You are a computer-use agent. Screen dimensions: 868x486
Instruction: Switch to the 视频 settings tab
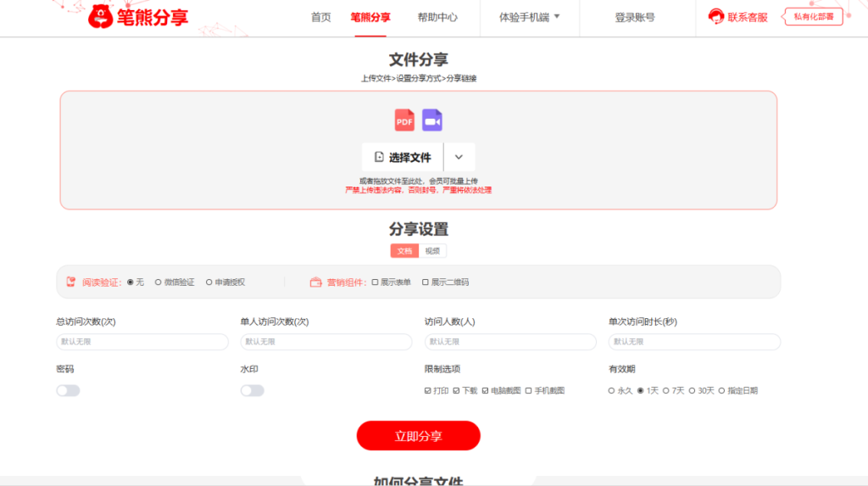tap(432, 251)
